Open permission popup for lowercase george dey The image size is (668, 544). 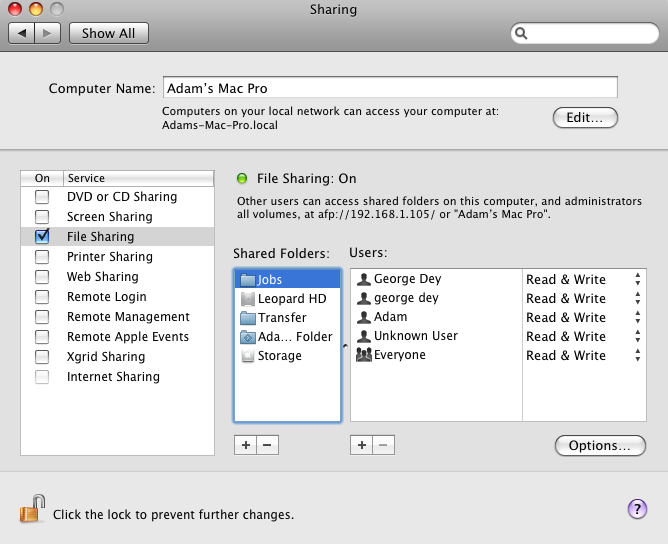[x=637, y=299]
